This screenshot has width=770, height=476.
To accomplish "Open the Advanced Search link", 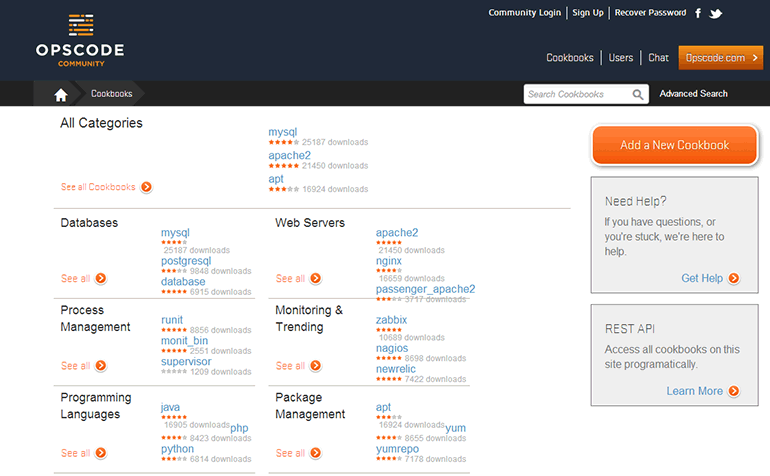I will pos(693,94).
